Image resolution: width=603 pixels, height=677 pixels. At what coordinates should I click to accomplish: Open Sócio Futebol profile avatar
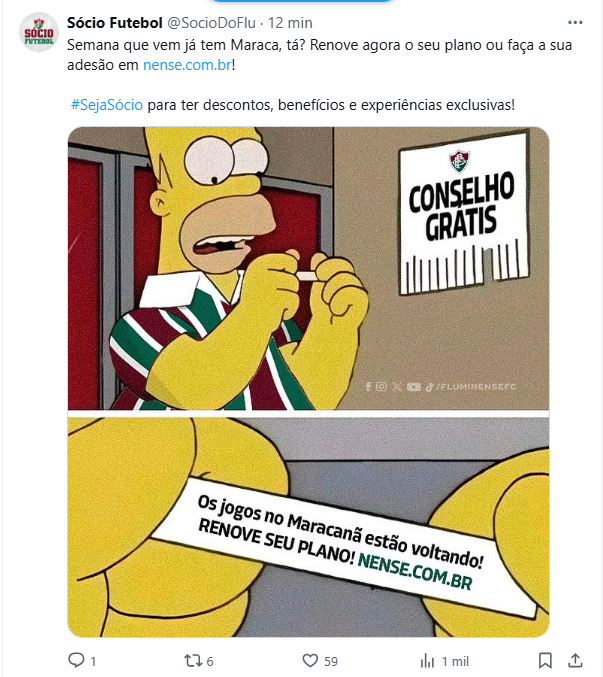(x=39, y=32)
